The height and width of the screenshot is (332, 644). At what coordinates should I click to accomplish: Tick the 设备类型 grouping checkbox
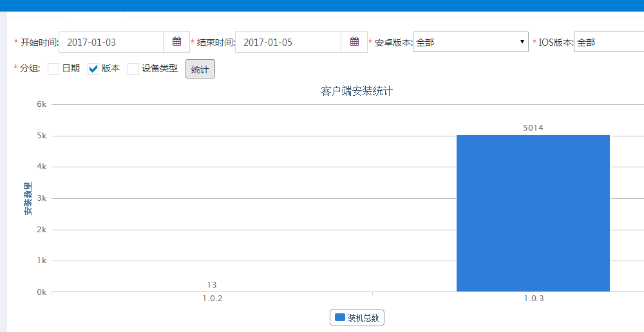point(133,69)
